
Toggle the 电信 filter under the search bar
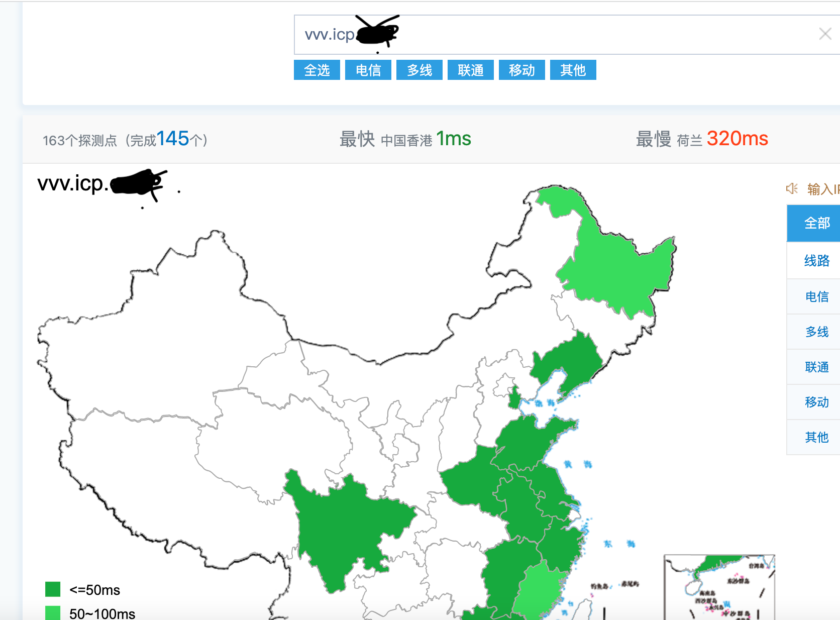(368, 70)
